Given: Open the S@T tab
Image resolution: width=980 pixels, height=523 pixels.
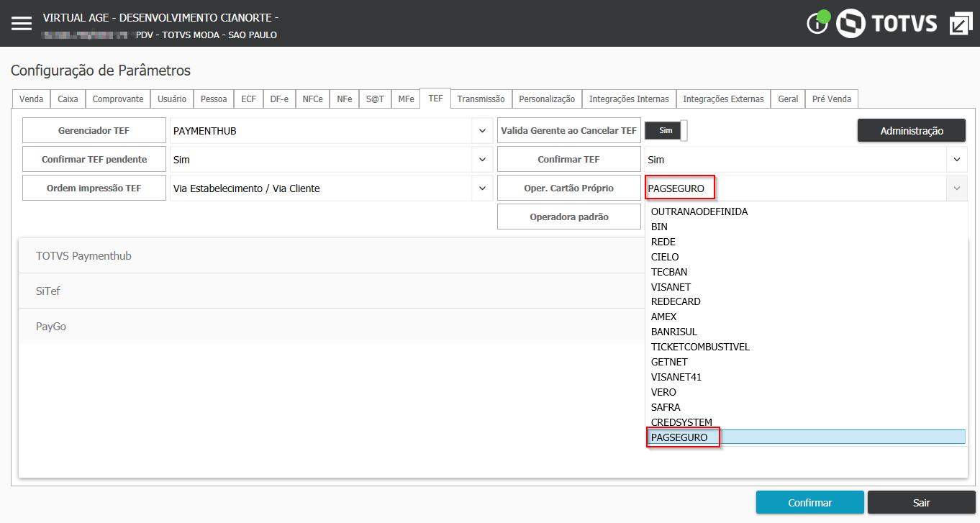Looking at the screenshot, I should tap(375, 99).
